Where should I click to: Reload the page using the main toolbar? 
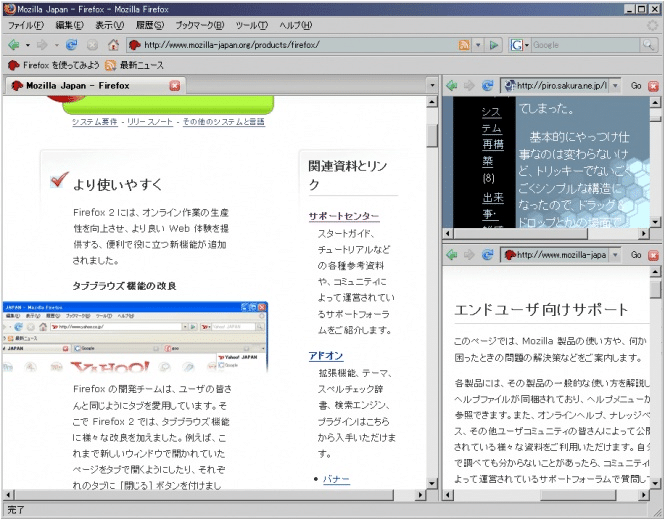click(71, 45)
